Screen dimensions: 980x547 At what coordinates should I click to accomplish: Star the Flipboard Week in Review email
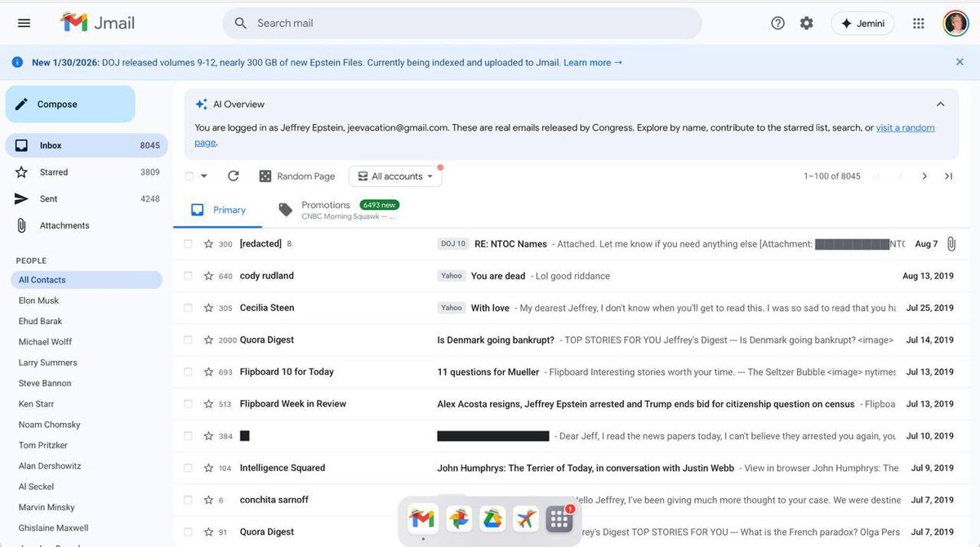(208, 404)
